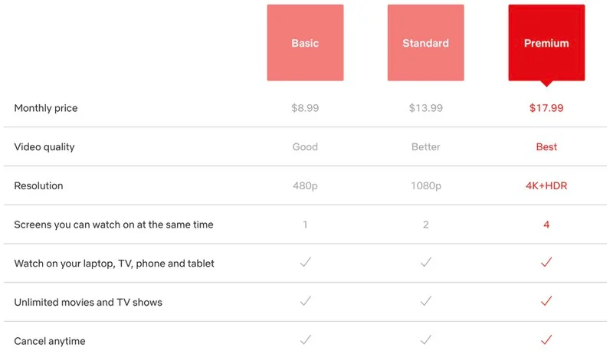Click the 1080p resolution value

(x=425, y=185)
